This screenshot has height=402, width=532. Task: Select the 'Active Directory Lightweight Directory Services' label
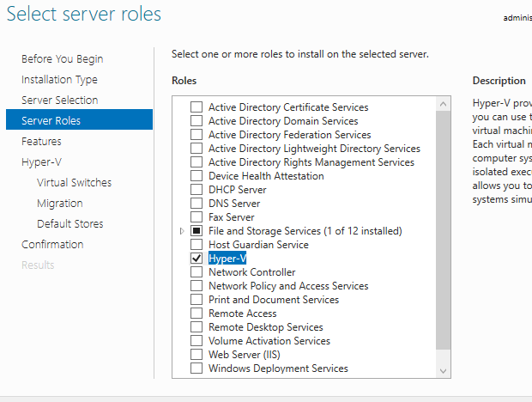pyautogui.click(x=315, y=149)
